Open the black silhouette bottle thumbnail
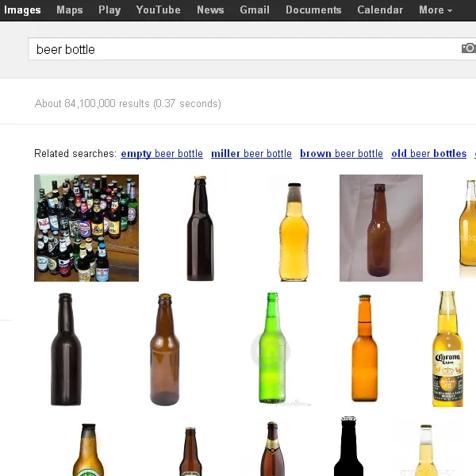476x476 pixels. (x=348, y=446)
